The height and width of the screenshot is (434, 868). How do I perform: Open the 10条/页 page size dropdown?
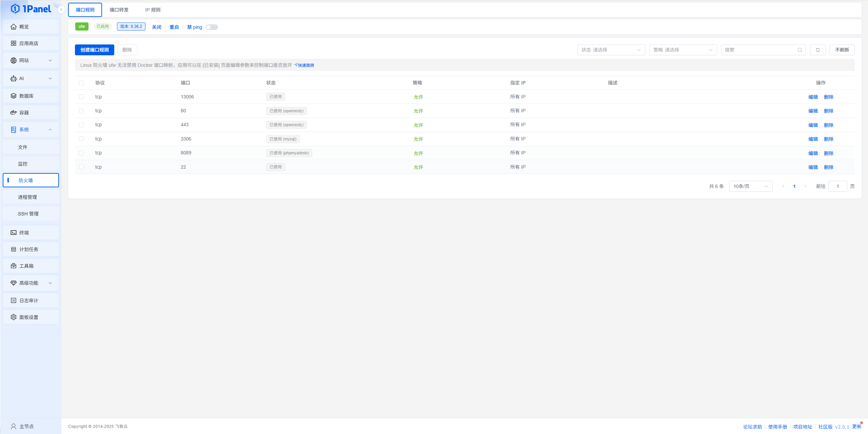coord(750,186)
